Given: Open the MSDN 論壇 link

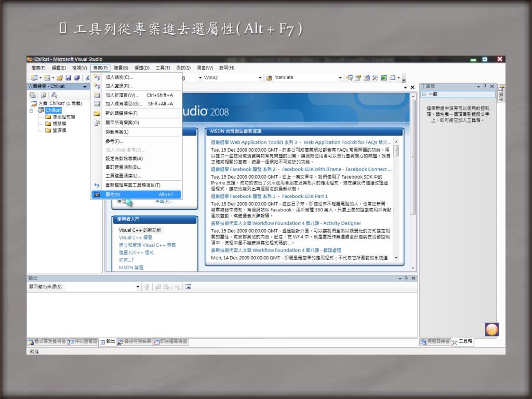Looking at the screenshot, I should [131, 268].
